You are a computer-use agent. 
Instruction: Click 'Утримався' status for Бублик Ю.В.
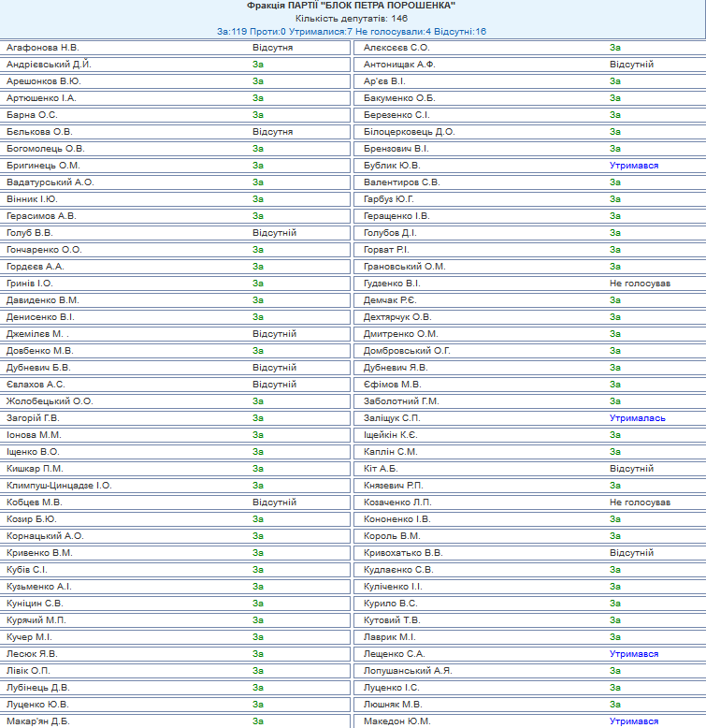[634, 166]
